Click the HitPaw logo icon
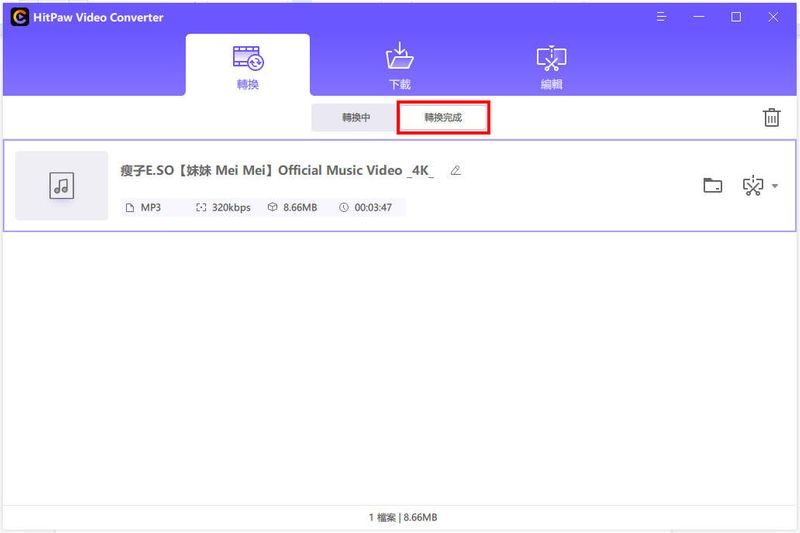Screen dimensions: 800x533 [19, 17]
